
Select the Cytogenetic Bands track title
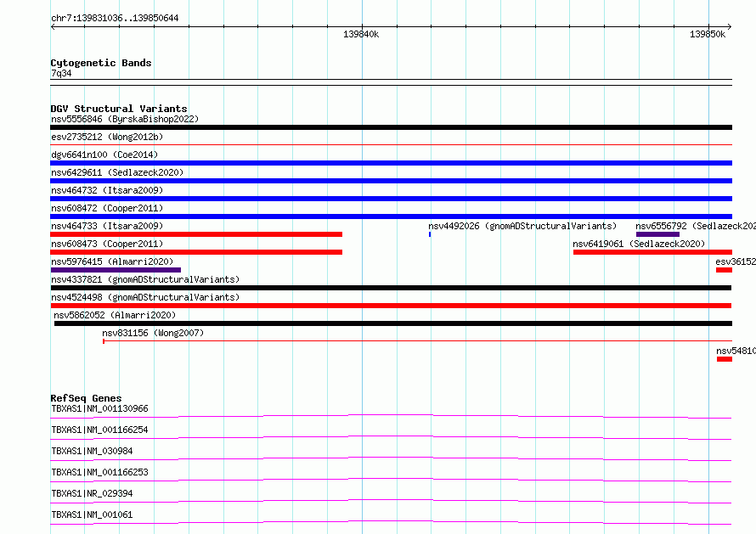click(101, 63)
